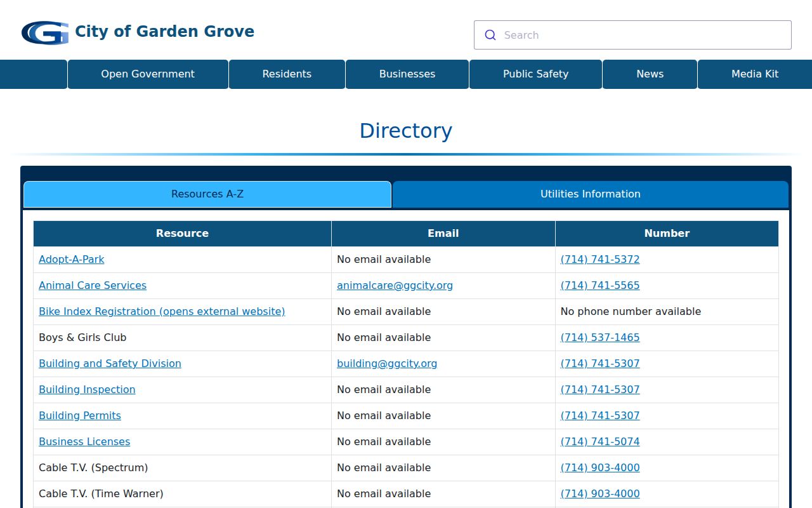812x508 pixels.
Task: Open the Business Licenses link
Action: click(84, 441)
